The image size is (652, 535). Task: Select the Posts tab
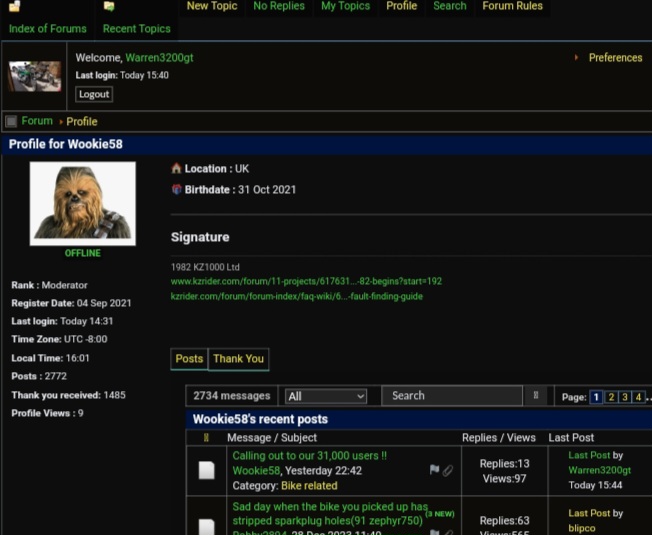click(x=189, y=359)
